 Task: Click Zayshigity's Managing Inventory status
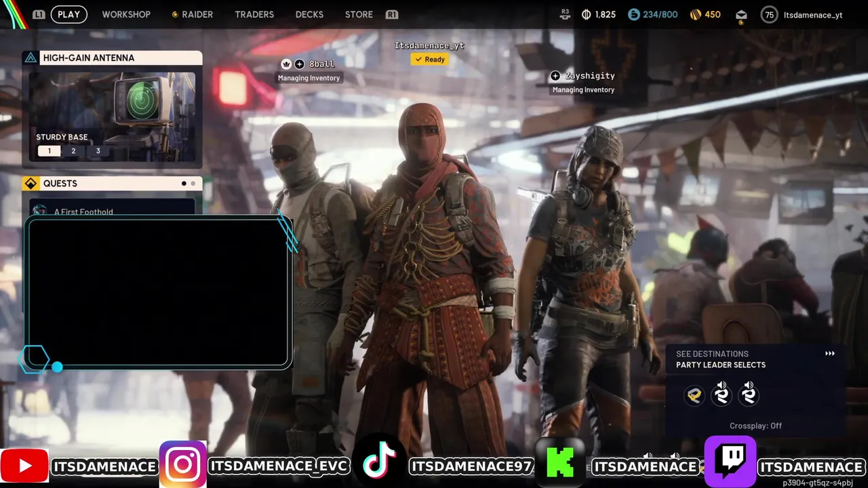coord(583,89)
